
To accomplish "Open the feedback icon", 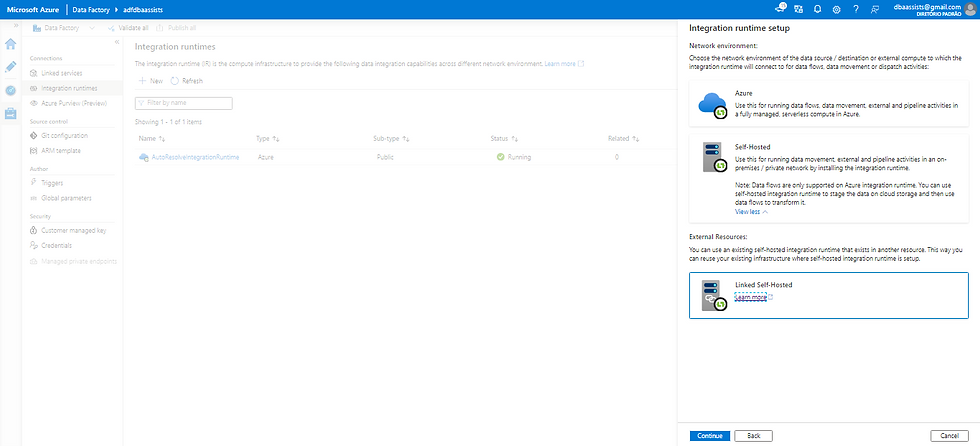I will [x=874, y=9].
